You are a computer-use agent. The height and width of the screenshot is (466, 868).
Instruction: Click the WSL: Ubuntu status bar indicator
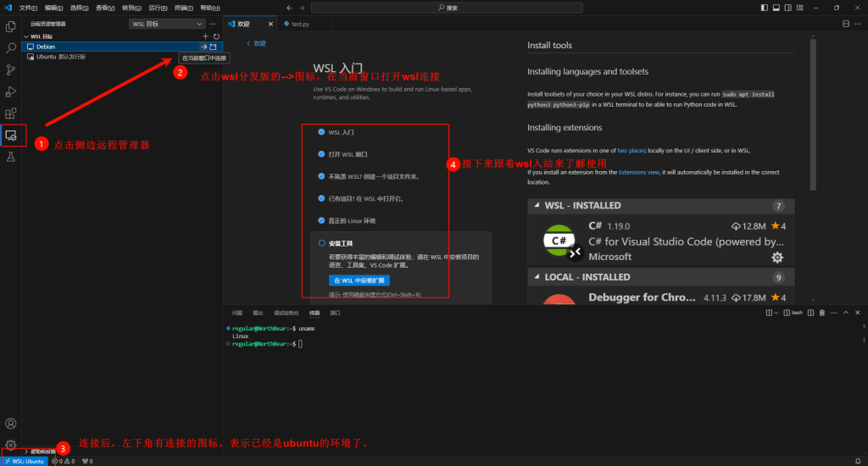click(24, 461)
